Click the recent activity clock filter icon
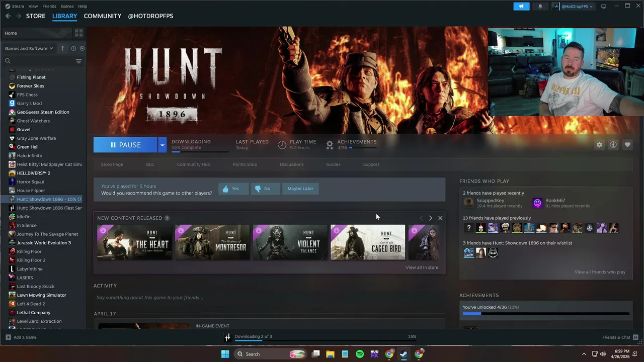This screenshot has width=644, height=362. (x=73, y=48)
